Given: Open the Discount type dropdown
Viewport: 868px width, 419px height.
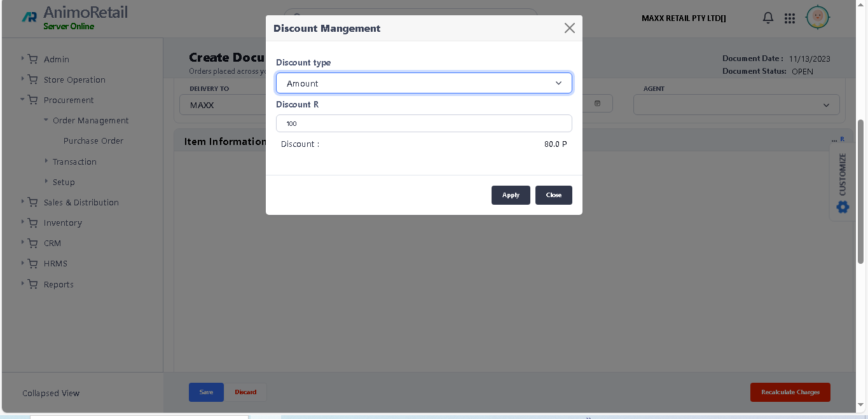Looking at the screenshot, I should (424, 83).
